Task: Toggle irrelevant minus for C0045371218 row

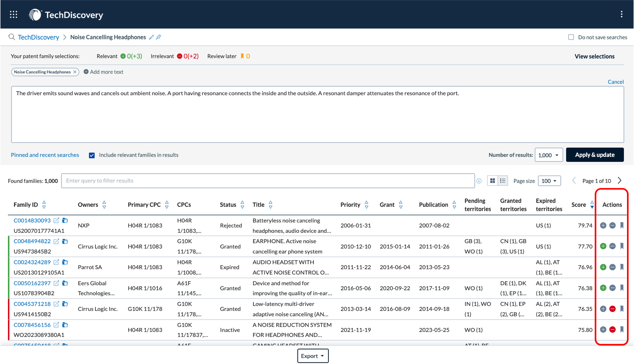Action: tap(612, 309)
